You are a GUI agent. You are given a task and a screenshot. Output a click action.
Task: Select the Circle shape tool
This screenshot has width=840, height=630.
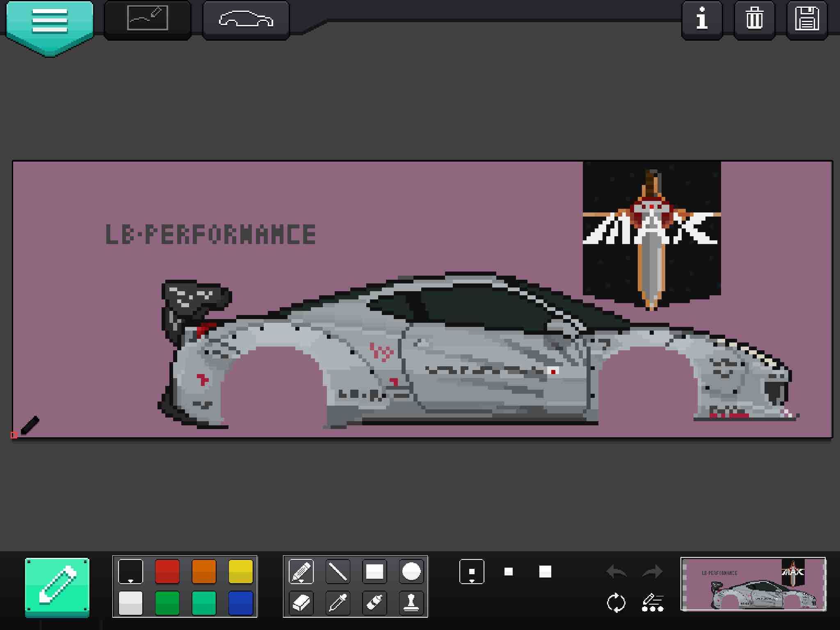tap(411, 571)
